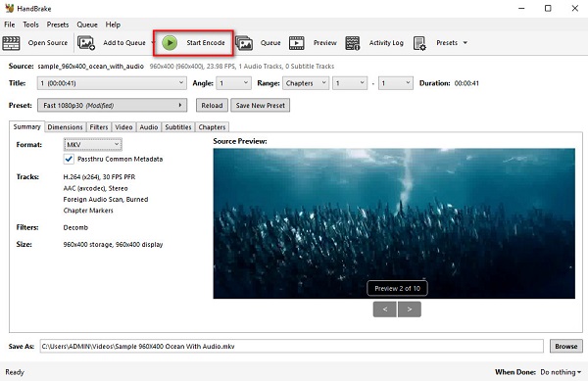Switch to the Summary tab
588x381 pixels.
[x=27, y=126]
